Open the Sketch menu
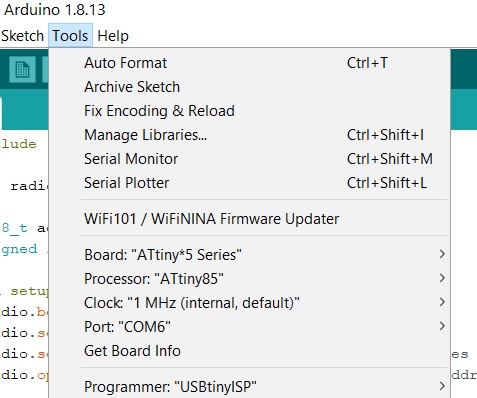Viewport: 477px width, 398px height. (x=22, y=36)
